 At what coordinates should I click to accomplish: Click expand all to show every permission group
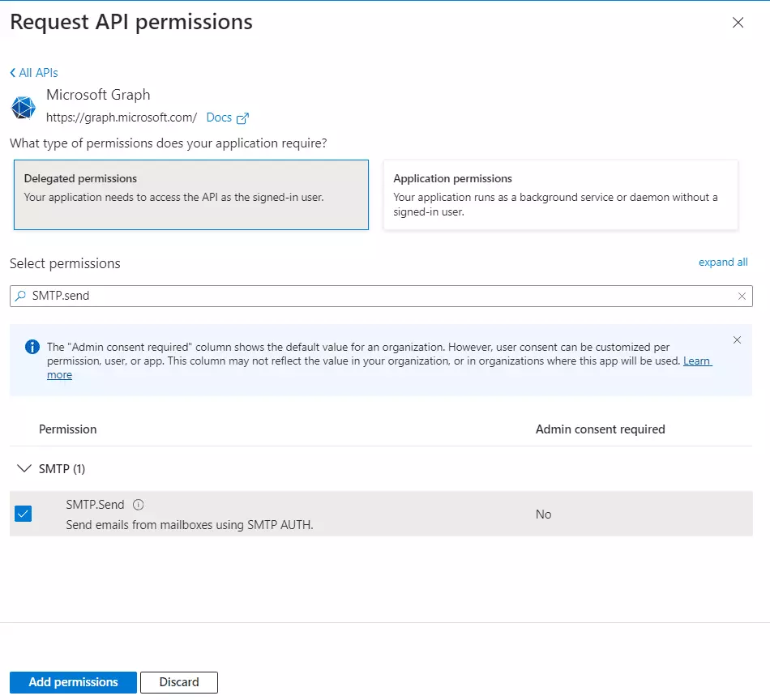pyautogui.click(x=723, y=262)
